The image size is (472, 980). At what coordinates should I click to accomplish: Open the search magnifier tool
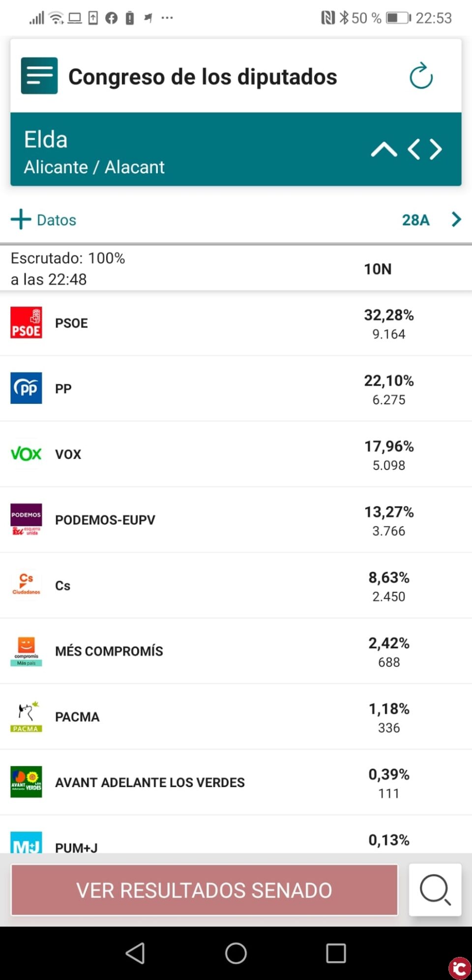(435, 890)
